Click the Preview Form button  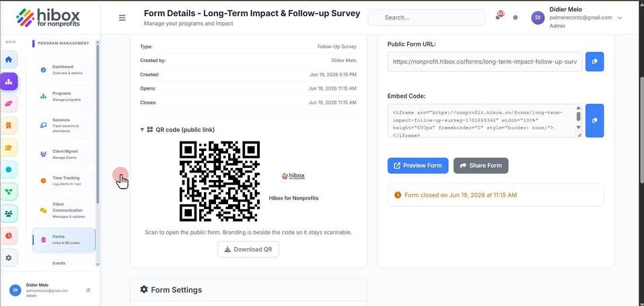pyautogui.click(x=418, y=166)
